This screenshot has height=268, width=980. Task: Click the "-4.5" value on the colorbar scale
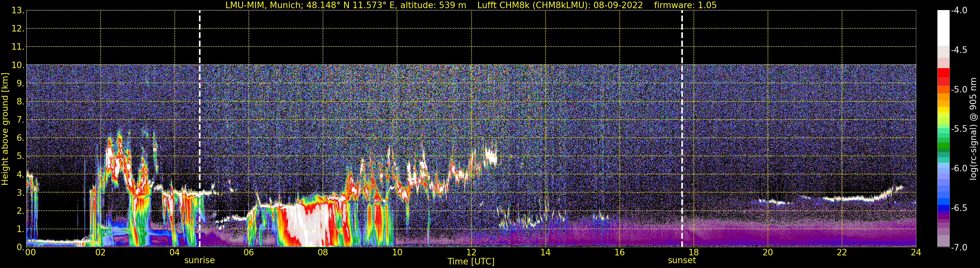click(x=959, y=50)
